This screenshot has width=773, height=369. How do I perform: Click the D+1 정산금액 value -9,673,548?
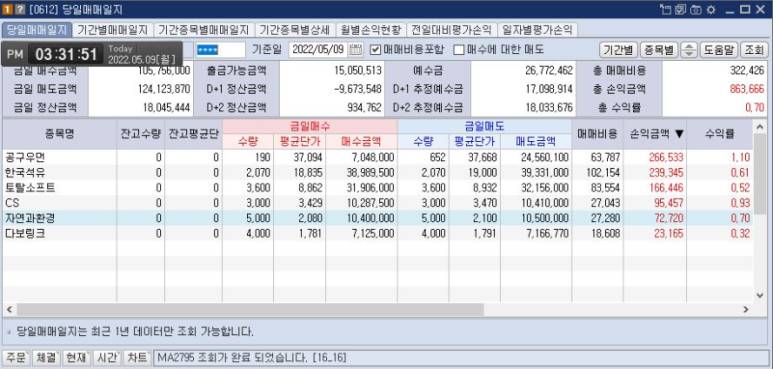(x=358, y=90)
